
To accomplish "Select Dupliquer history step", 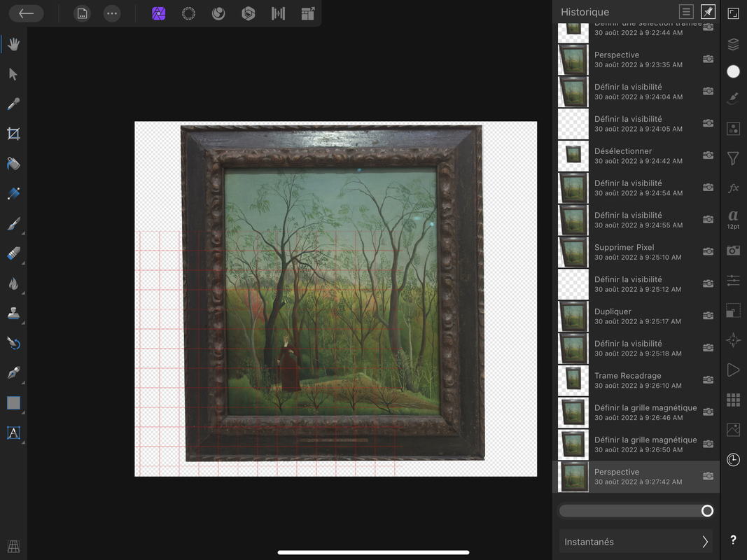I will tap(636, 316).
